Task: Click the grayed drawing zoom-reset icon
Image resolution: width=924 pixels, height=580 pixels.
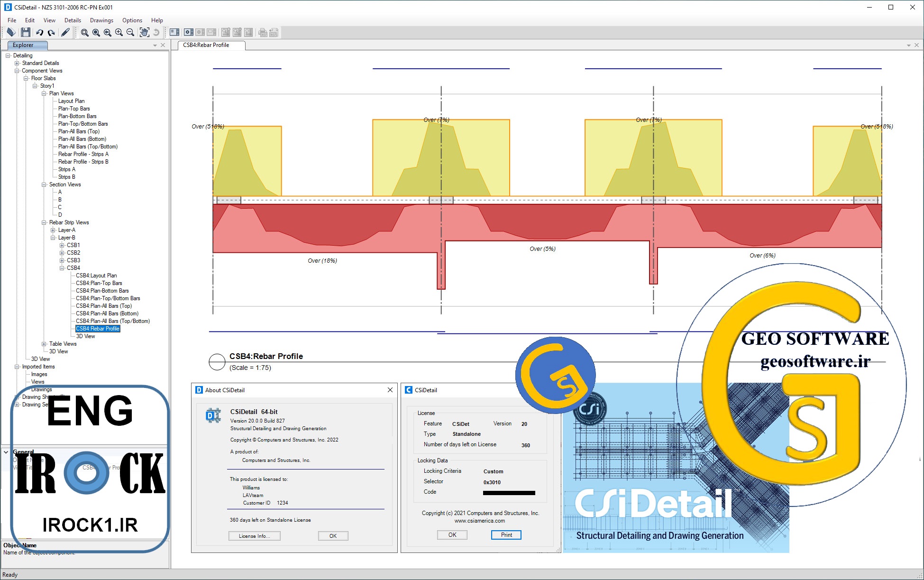Action: coord(248,32)
